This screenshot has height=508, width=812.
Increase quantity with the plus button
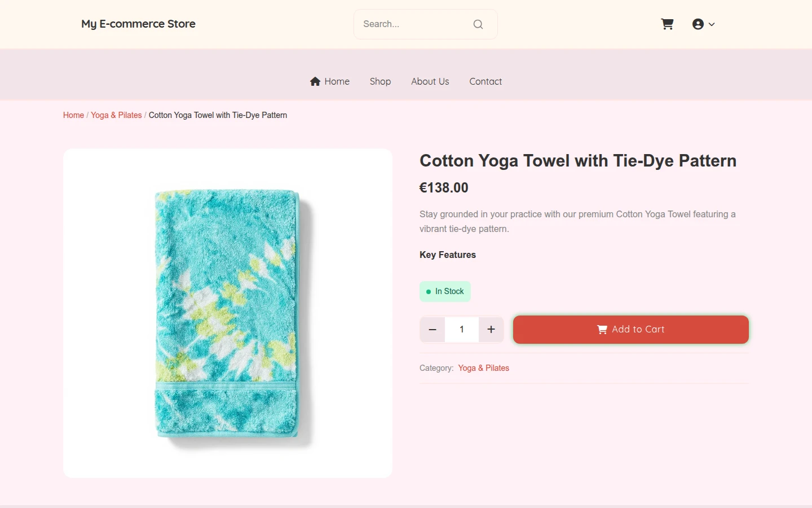pos(491,330)
